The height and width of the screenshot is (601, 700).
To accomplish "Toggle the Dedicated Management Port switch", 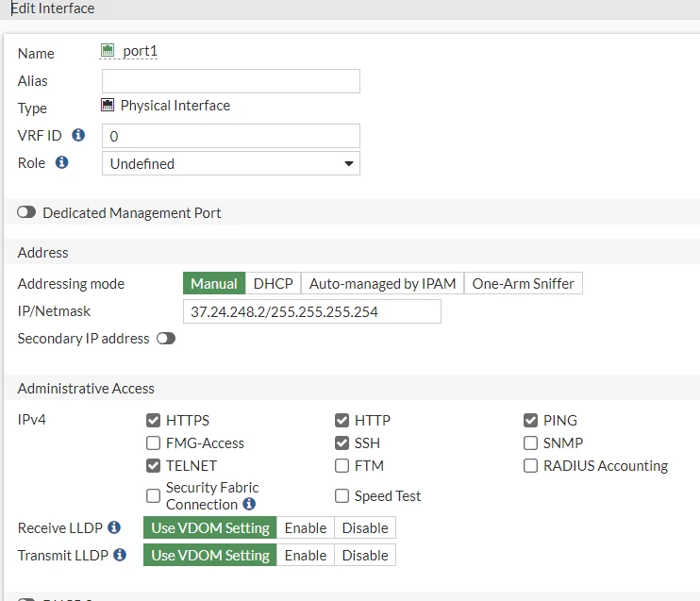I will click(26, 212).
